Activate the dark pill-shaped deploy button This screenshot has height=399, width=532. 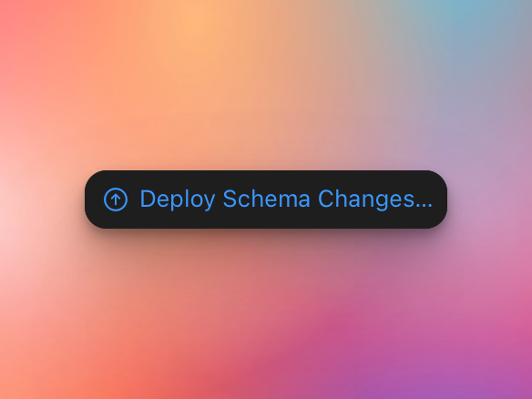point(266,199)
